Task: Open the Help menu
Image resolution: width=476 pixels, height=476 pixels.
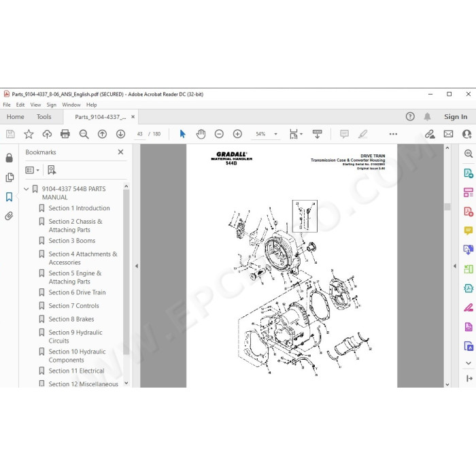Action: point(91,105)
